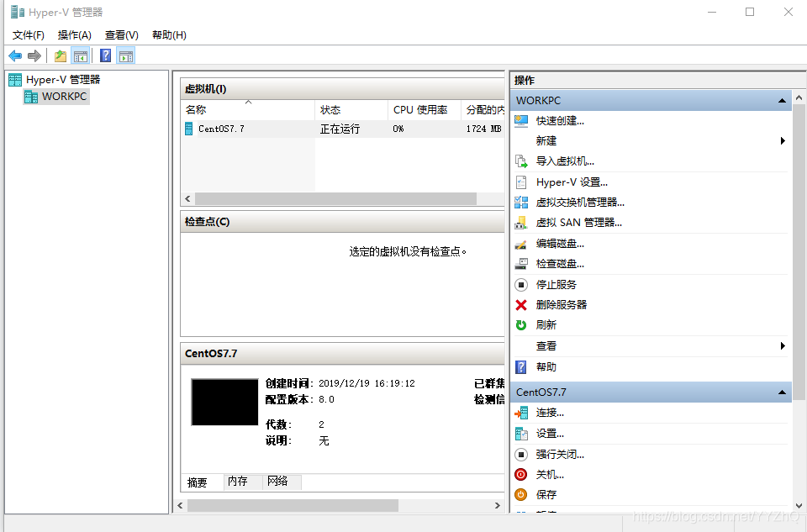Viewport: 807px width, 532px height.
Task: Click the 检查点(C) panel header
Action: [342, 222]
